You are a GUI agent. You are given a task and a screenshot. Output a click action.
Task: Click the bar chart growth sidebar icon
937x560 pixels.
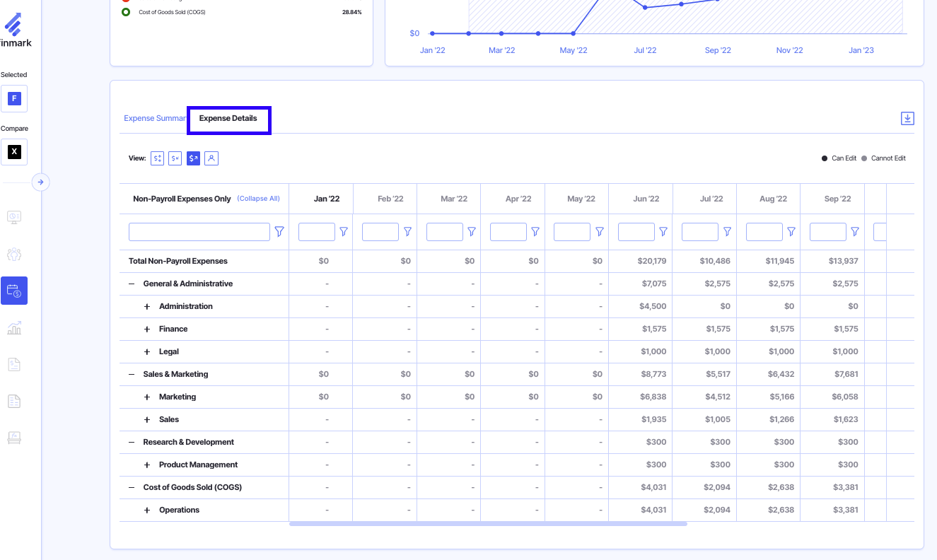[13, 327]
